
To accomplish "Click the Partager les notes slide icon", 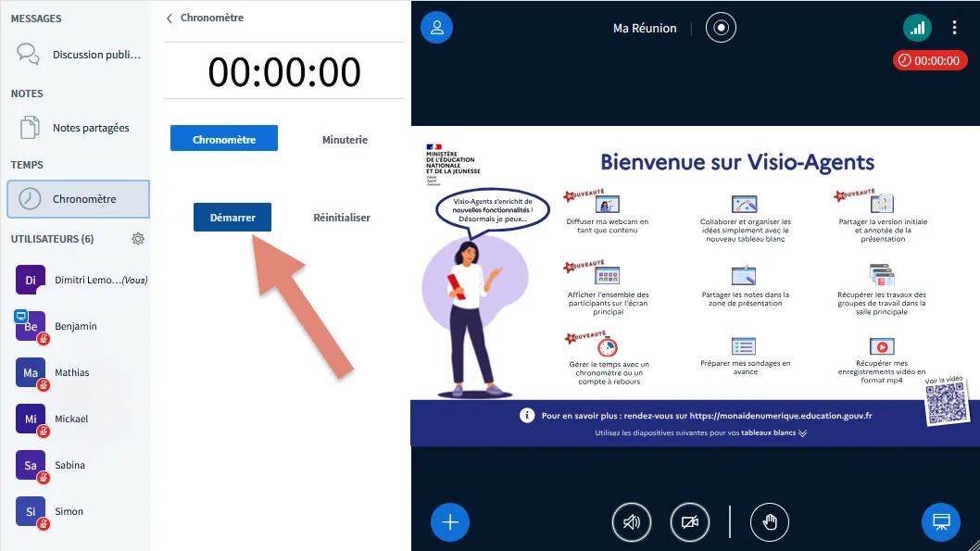I will point(744,276).
